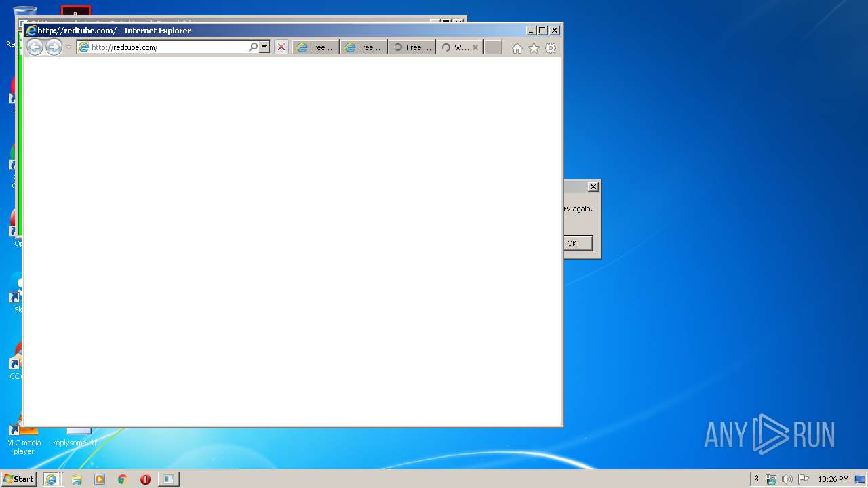Open Action Center flag icon
868x488 pixels.
[804, 479]
